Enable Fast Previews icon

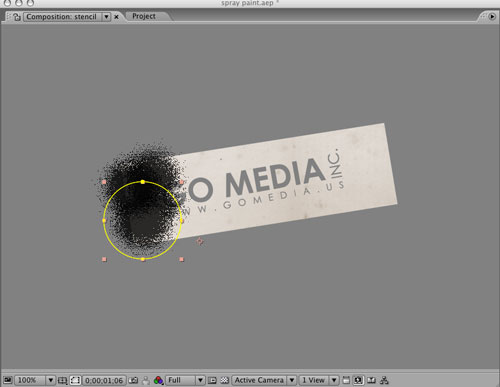point(358,380)
